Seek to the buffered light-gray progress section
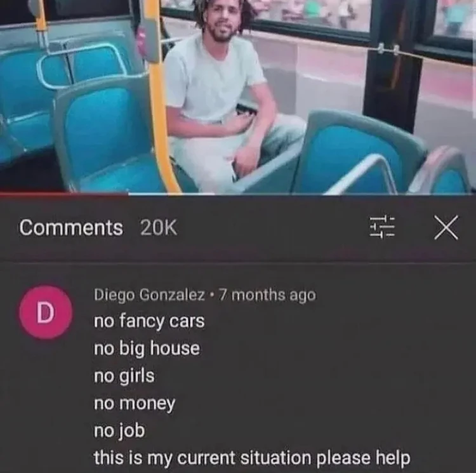The width and height of the screenshot is (476, 473). pyautogui.click(x=171, y=194)
